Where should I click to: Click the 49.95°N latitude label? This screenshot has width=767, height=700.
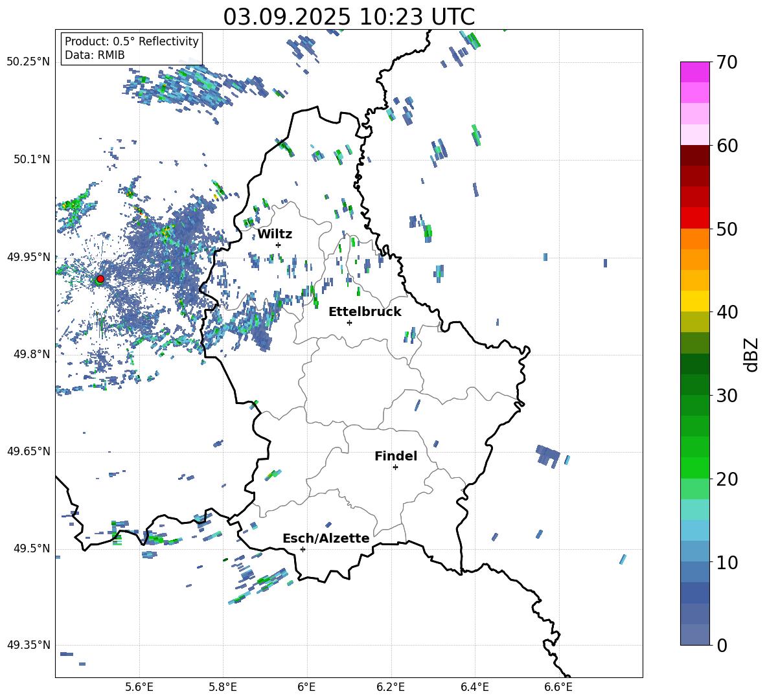pyautogui.click(x=29, y=257)
